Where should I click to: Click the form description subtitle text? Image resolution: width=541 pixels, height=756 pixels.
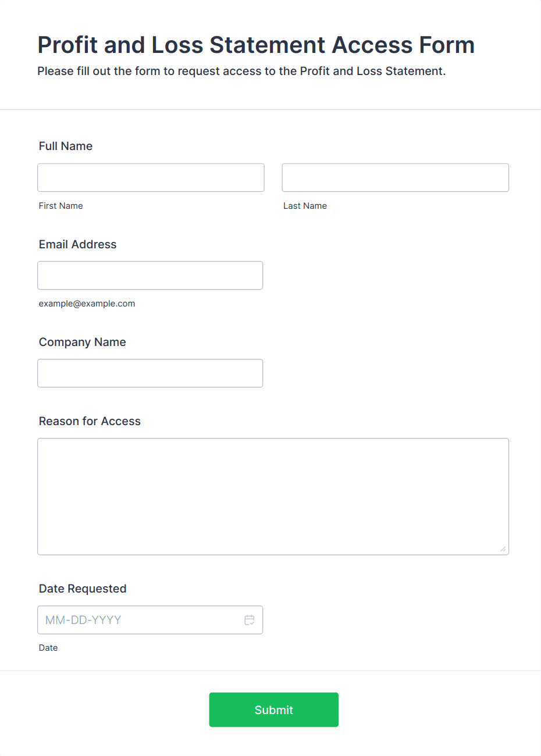coord(241,71)
